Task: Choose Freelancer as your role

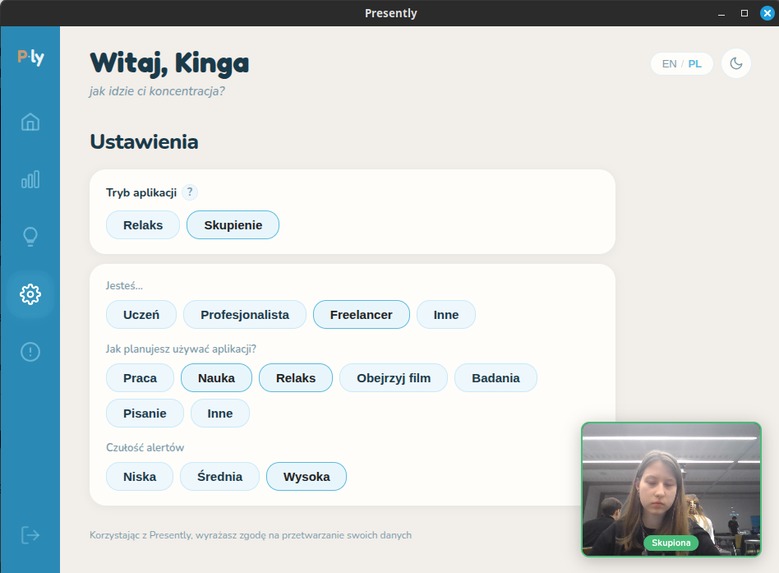Action: click(x=361, y=315)
